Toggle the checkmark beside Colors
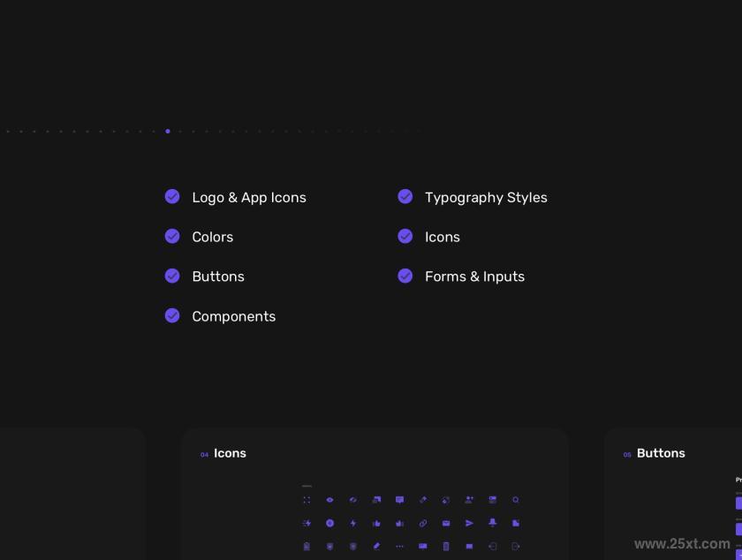The image size is (742, 560). pos(172,236)
